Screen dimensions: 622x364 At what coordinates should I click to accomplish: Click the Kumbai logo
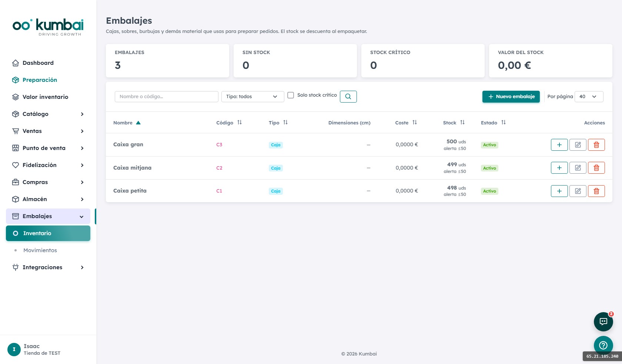click(48, 27)
